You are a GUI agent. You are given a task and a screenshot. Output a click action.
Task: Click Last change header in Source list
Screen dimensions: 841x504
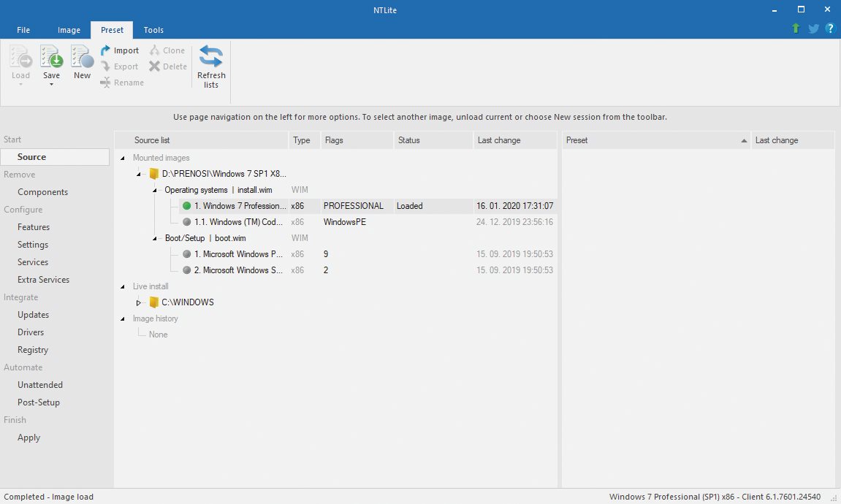[x=515, y=140]
